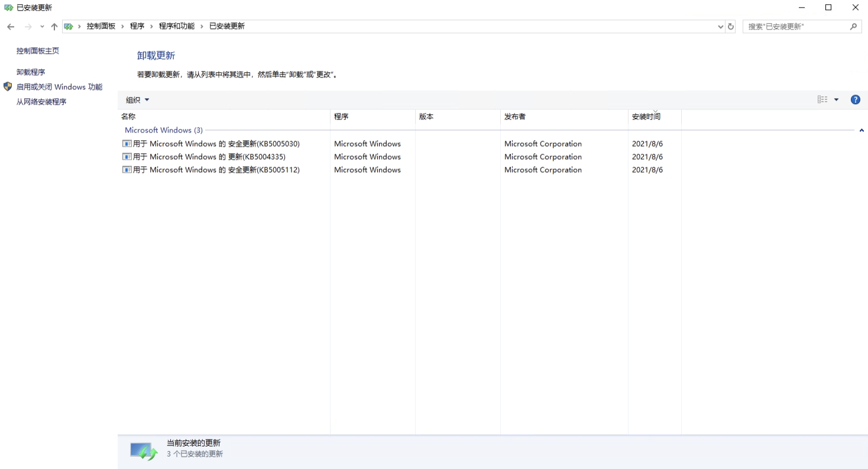Click Microsoft Corporation publisher cell for KB5004335
The width and height of the screenshot is (868, 469).
click(x=543, y=157)
